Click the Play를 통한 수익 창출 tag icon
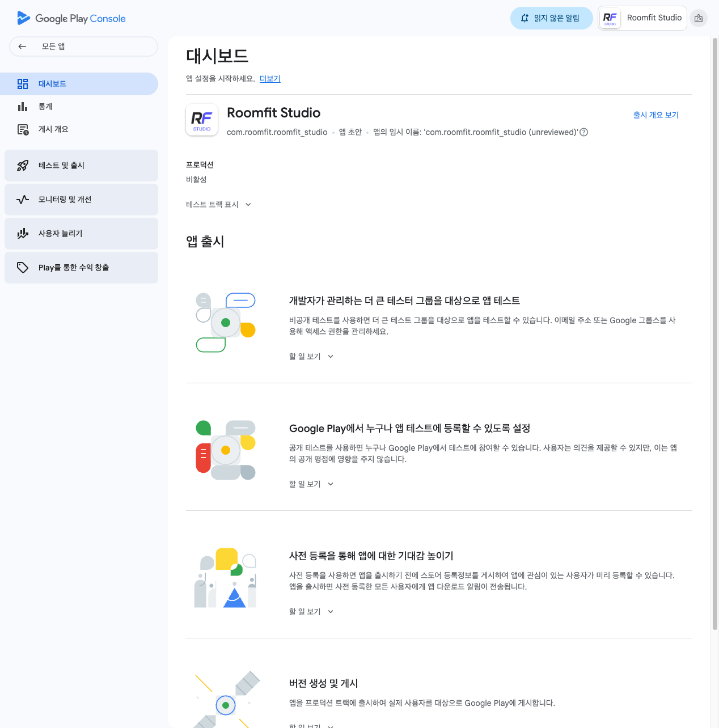 23,268
